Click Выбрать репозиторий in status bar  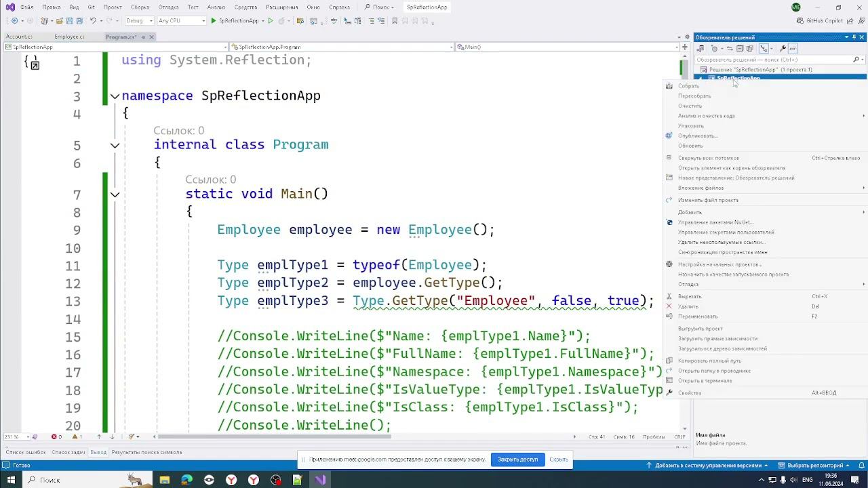pos(815,466)
